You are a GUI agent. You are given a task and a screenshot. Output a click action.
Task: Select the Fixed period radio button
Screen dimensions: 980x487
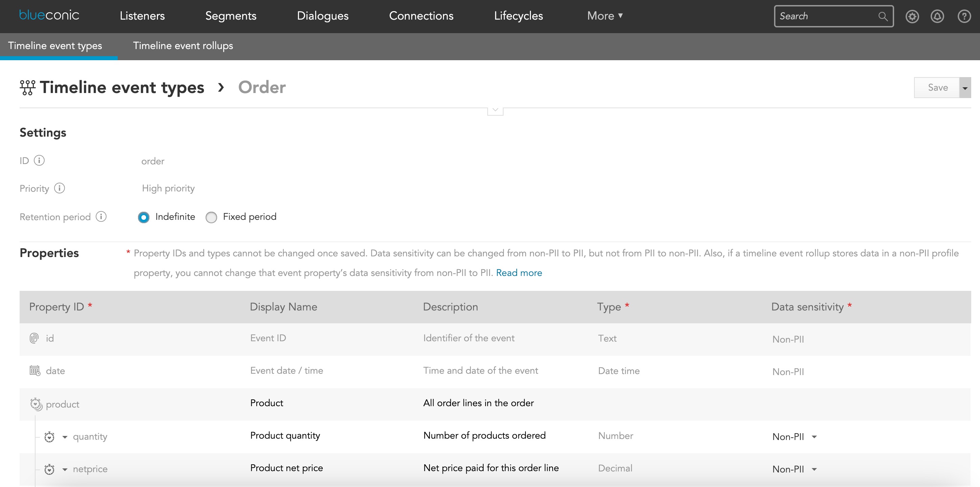coord(211,217)
